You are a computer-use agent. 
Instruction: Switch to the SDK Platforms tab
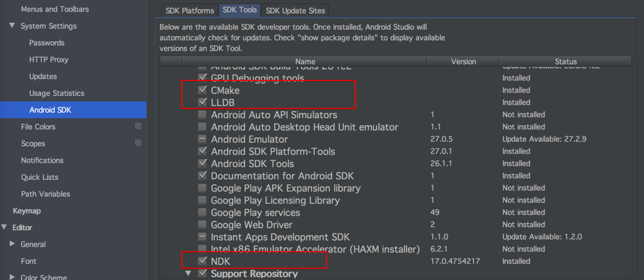[190, 10]
